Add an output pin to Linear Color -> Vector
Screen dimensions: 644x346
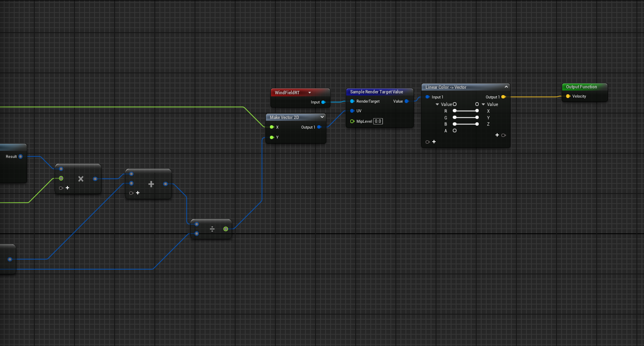[497, 135]
